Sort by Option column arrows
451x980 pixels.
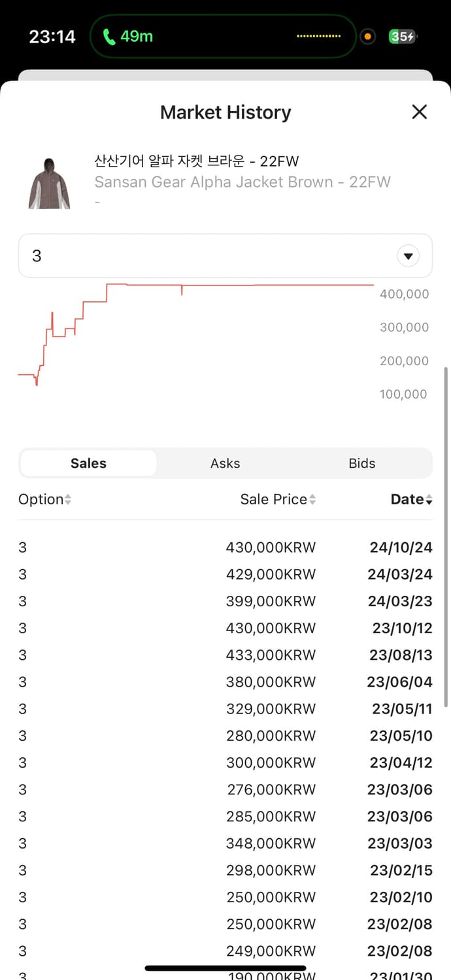(x=68, y=500)
